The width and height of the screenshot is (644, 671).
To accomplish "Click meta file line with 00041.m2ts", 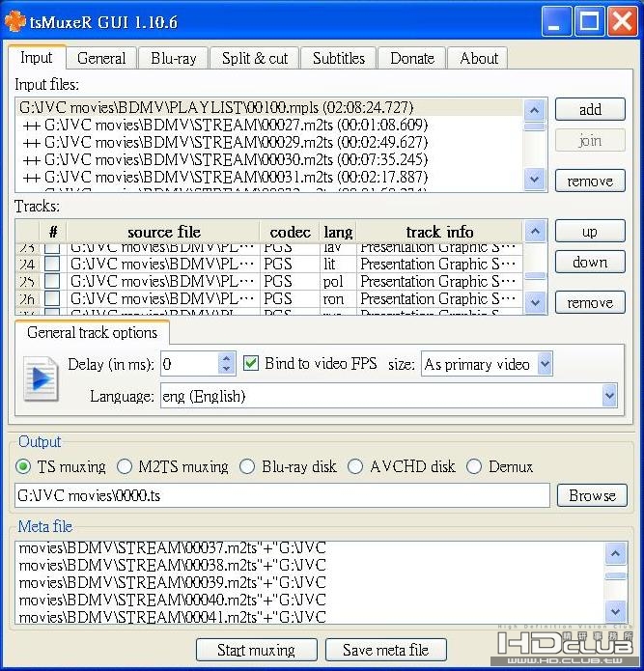I will point(173,617).
